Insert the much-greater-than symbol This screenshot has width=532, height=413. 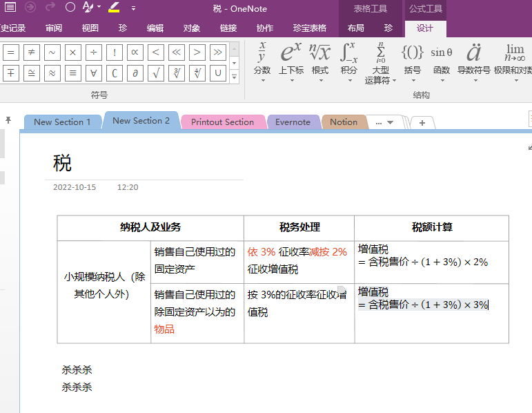(x=218, y=52)
